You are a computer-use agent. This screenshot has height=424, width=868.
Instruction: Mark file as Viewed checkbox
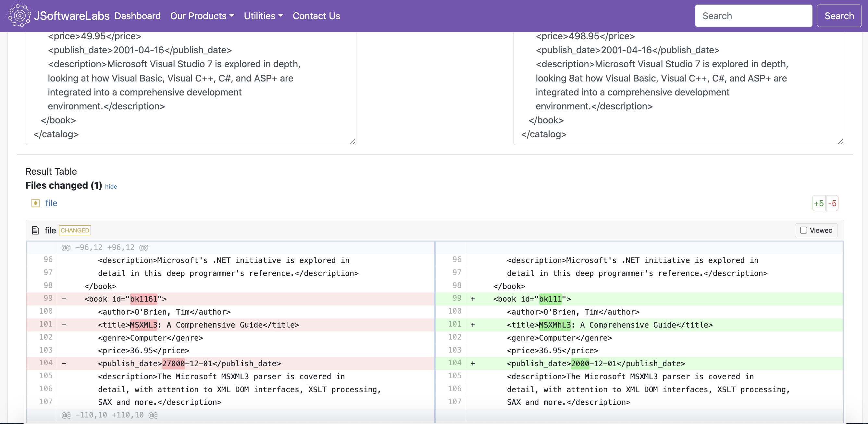pos(803,230)
